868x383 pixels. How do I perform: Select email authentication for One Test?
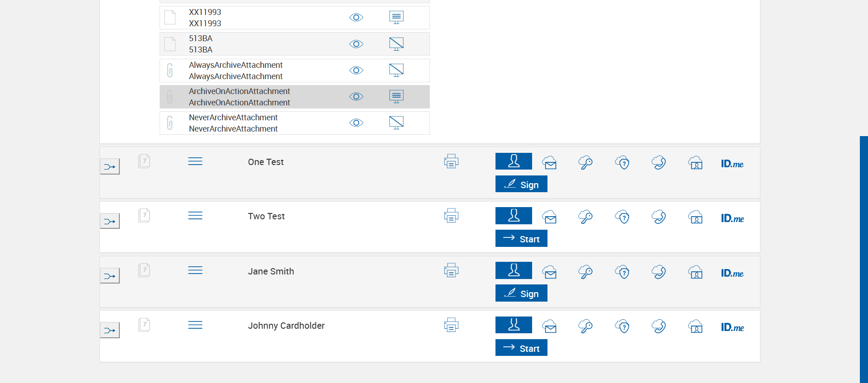point(550,163)
